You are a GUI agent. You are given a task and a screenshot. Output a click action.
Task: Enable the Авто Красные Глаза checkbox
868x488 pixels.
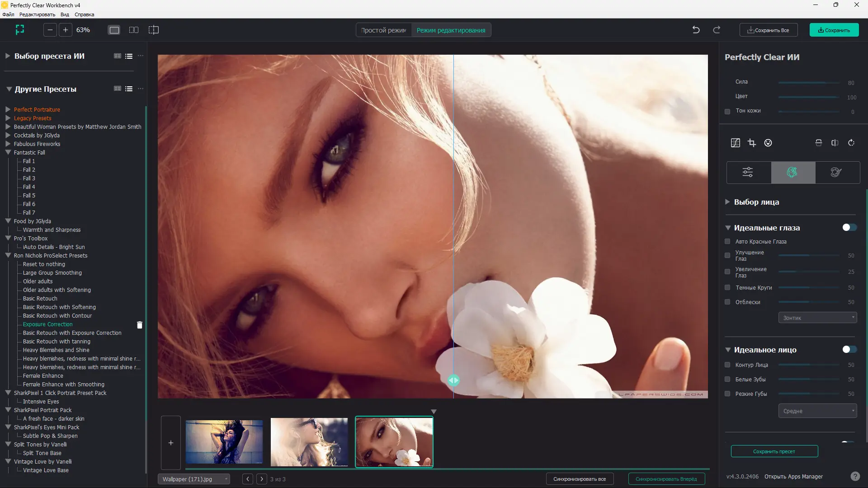coord(727,242)
